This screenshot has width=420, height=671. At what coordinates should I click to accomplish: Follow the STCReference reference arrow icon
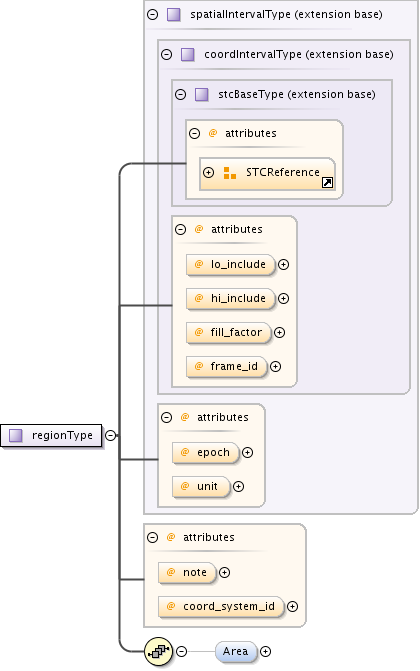(328, 183)
